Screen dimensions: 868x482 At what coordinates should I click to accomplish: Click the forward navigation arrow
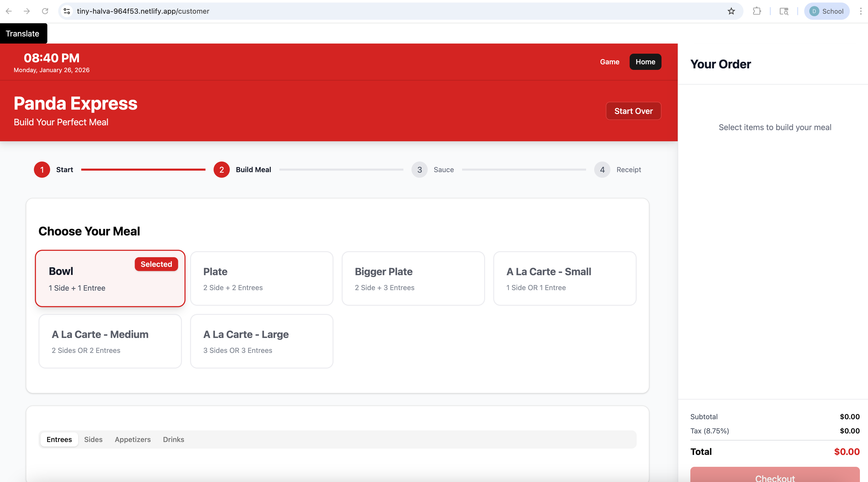tap(27, 11)
